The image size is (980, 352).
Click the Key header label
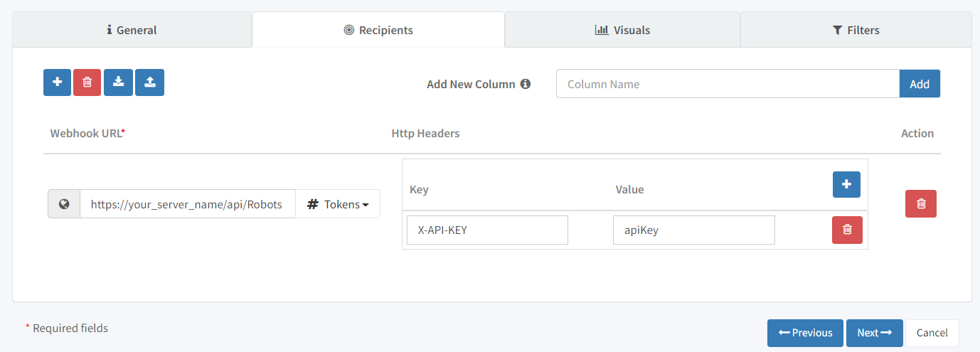(419, 189)
